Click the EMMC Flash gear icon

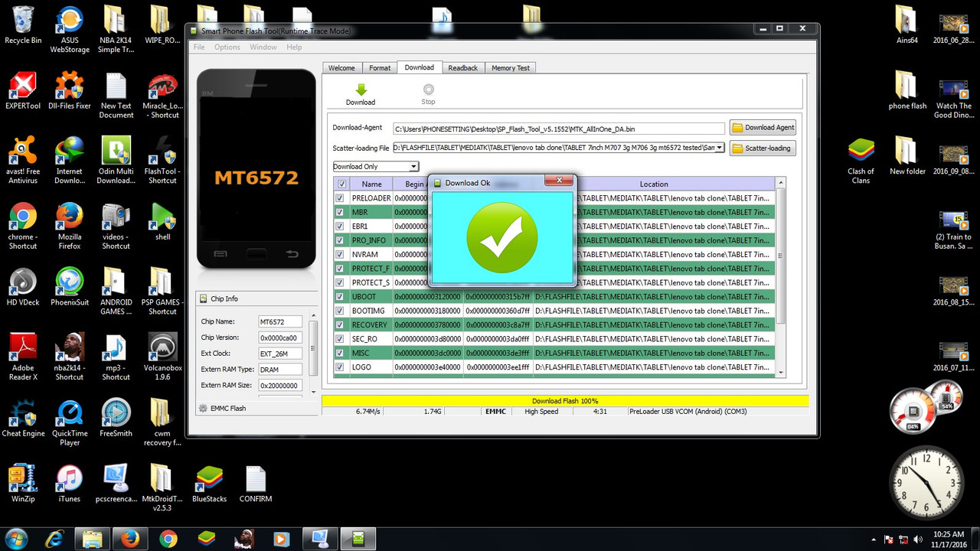(x=203, y=408)
